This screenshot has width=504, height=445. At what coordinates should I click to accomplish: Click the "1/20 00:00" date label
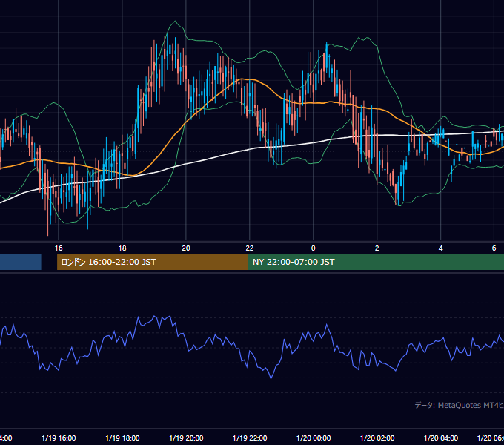314,438
